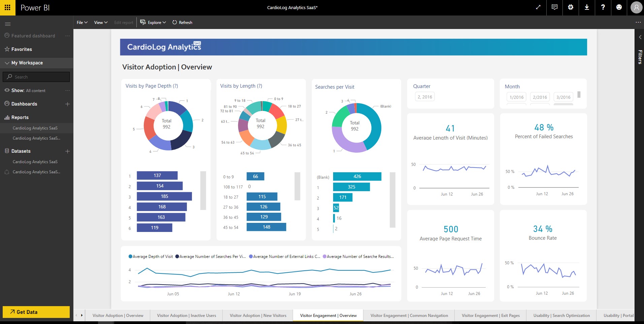Screen dimensions: 644x324
Task: Click the Searches per Visit scrollbar
Action: coord(392,200)
